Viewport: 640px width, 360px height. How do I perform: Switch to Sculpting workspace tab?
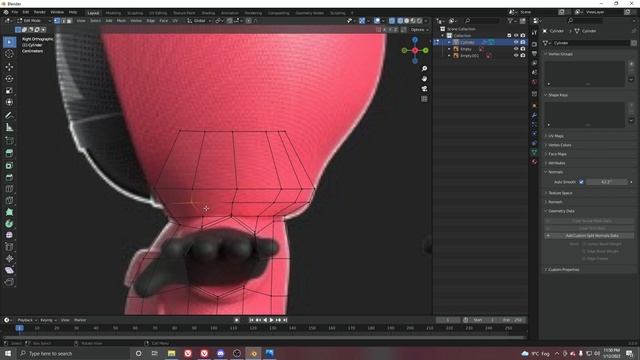135,13
